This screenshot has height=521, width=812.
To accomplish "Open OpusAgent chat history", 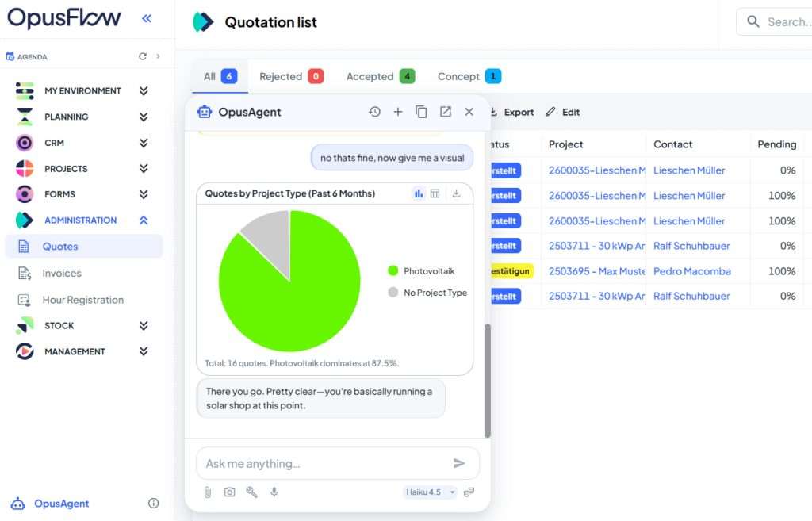I will pyautogui.click(x=374, y=112).
